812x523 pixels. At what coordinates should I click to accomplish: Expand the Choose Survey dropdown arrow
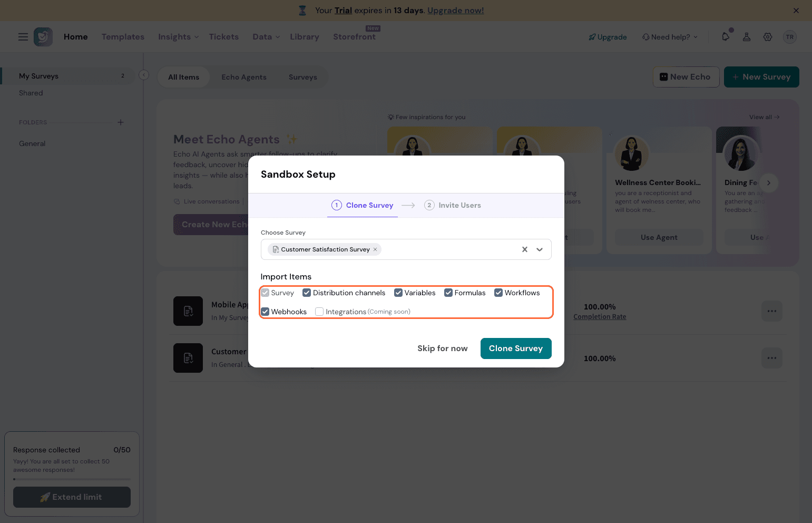540,249
